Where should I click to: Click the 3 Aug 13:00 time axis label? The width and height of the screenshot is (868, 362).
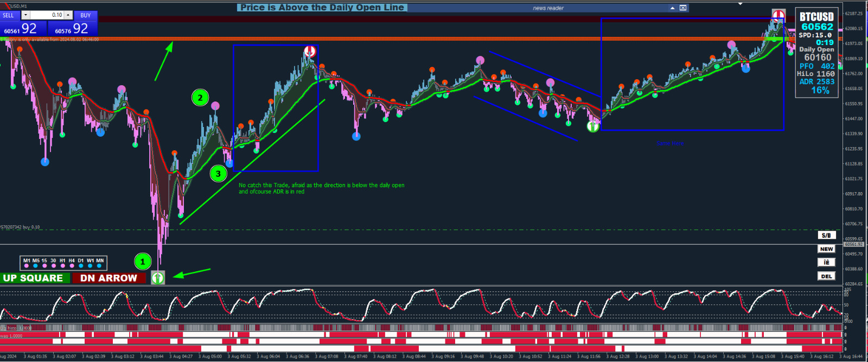click(x=647, y=357)
